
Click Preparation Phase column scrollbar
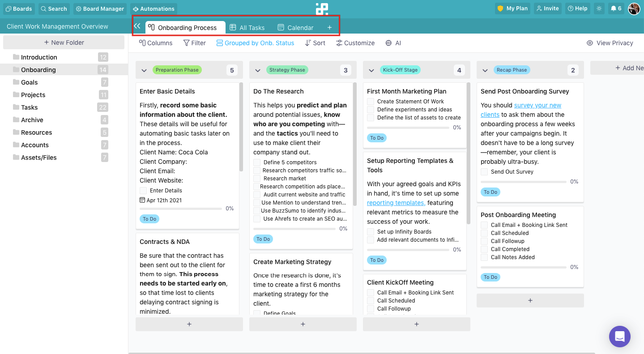pyautogui.click(x=241, y=127)
